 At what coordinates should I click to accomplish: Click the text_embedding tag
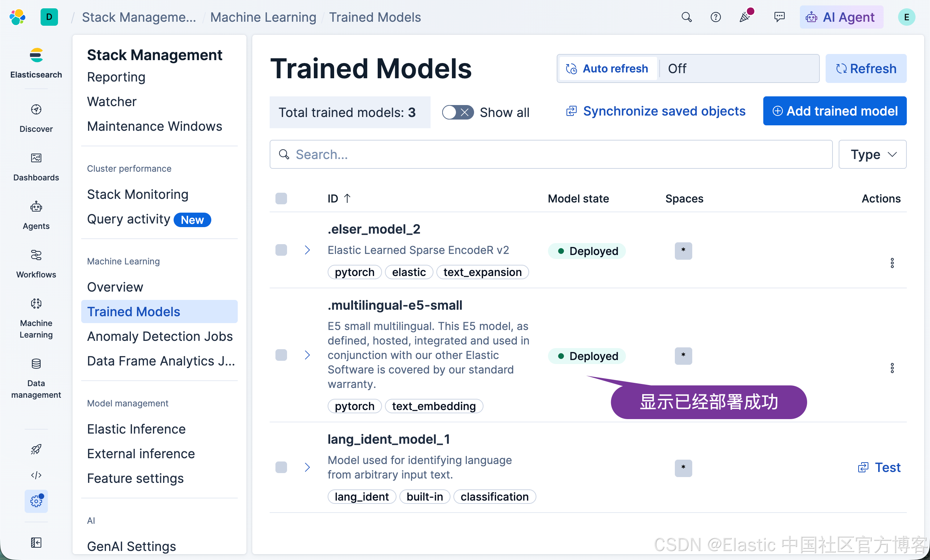[x=434, y=406]
